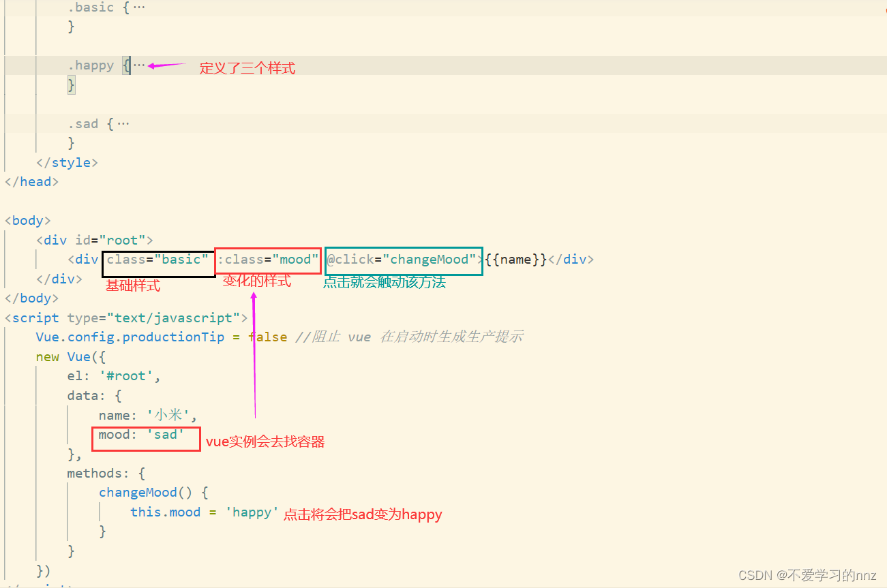
Task: Click the @click="changeMood" handler attribute
Action: tap(402, 259)
